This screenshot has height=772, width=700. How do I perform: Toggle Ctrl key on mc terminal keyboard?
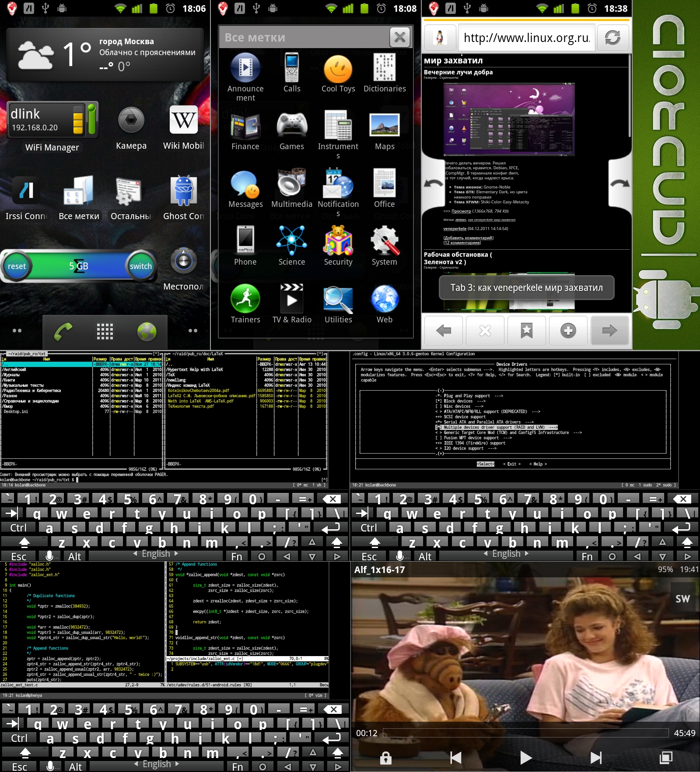coord(18,527)
